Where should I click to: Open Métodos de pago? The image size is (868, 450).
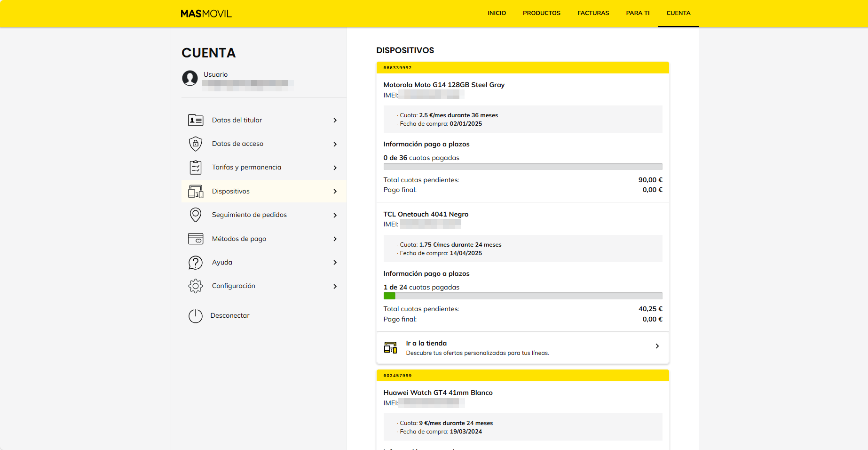264,239
